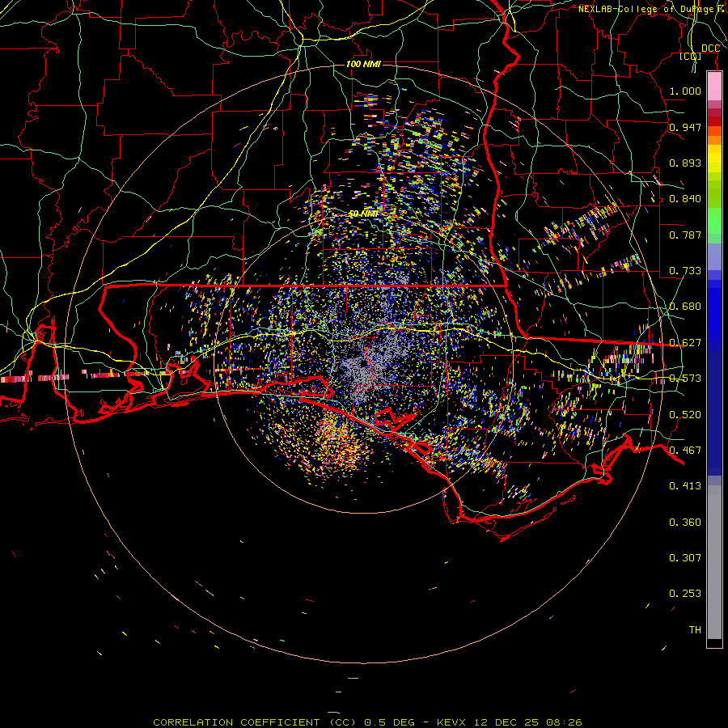728x728 pixels.
Task: Click the 0.253 scale value
Action: tap(685, 594)
